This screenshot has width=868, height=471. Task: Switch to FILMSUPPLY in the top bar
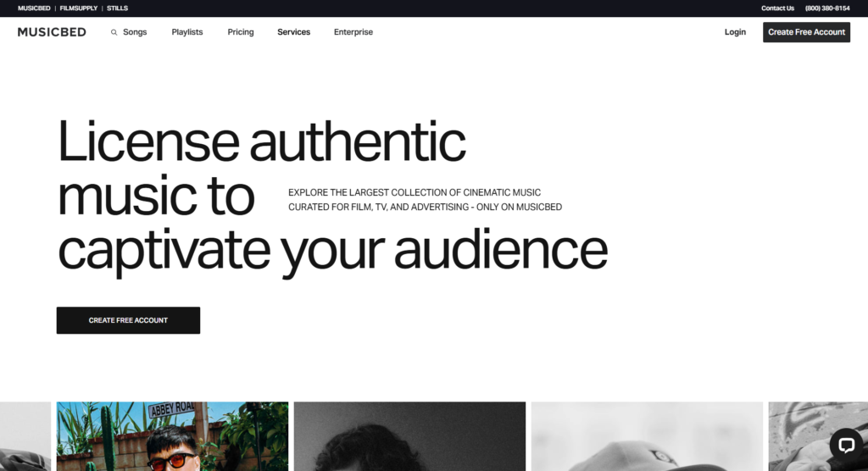(79, 8)
